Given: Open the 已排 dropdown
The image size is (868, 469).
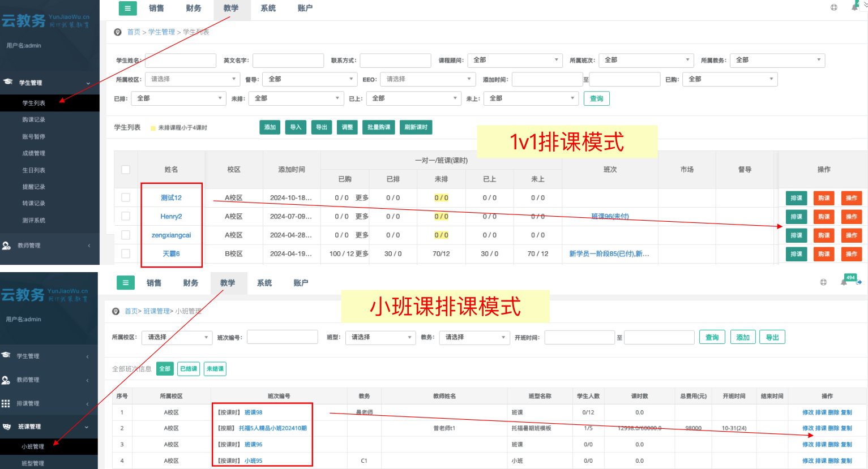Looking at the screenshot, I should click(x=178, y=98).
